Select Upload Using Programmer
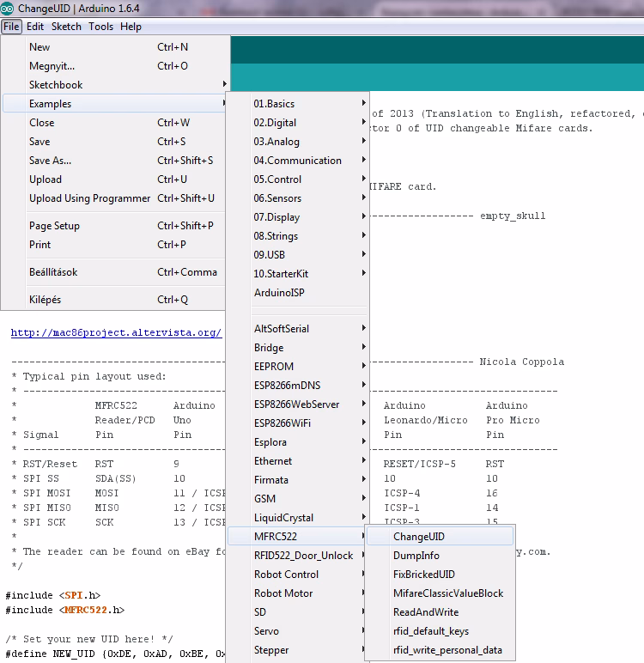Viewport: 644px width, 663px height. click(x=89, y=198)
